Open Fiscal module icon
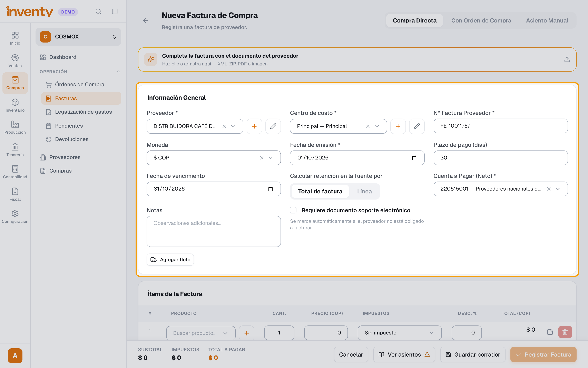588x368 pixels. 15,194
